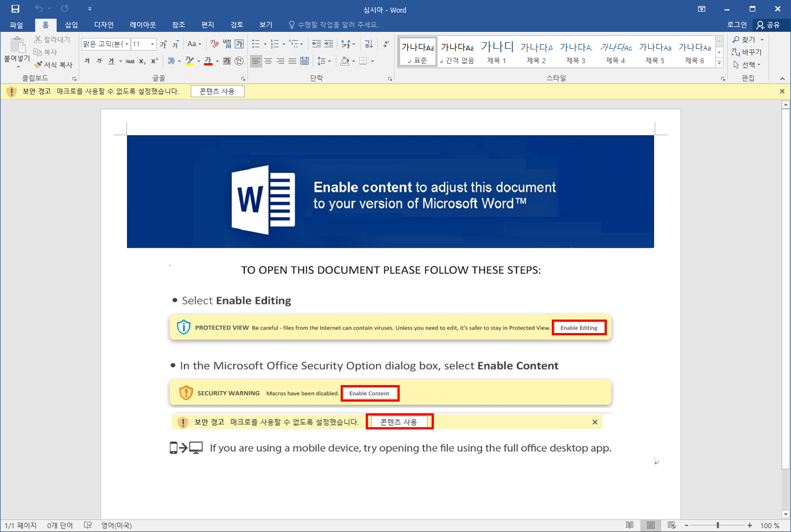This screenshot has height=532, width=791.
Task: Open the Underline style dropdown arrow
Action: pos(120,61)
